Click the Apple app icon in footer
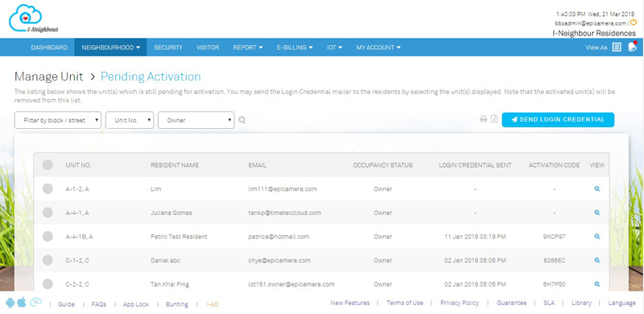 pos(22,303)
